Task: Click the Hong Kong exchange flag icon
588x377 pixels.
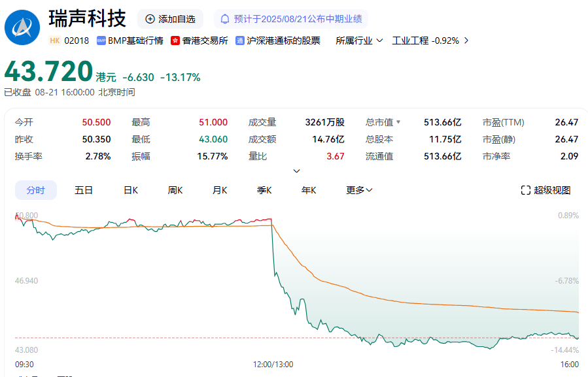Action: pyautogui.click(x=175, y=41)
